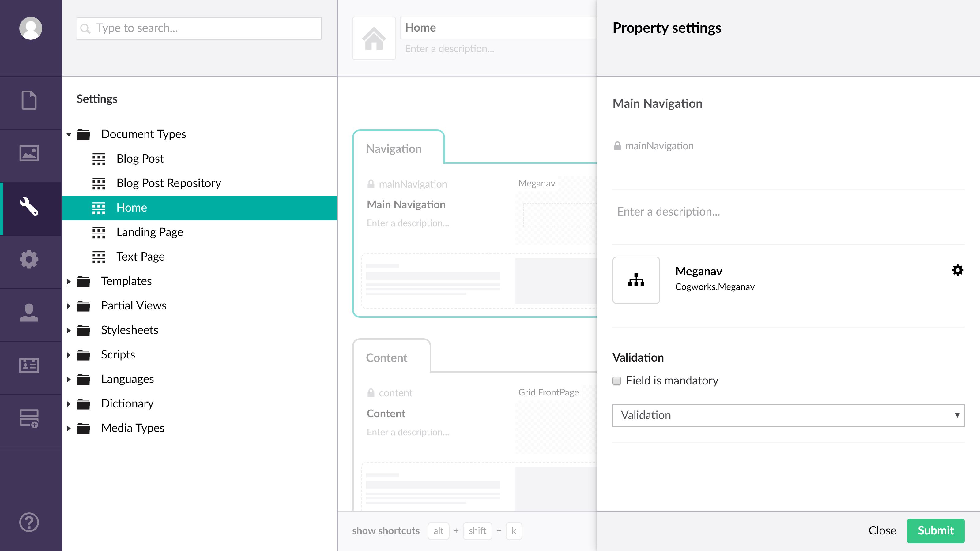This screenshot has width=980, height=551.
Task: Open Meganav editor settings gear
Action: (957, 270)
